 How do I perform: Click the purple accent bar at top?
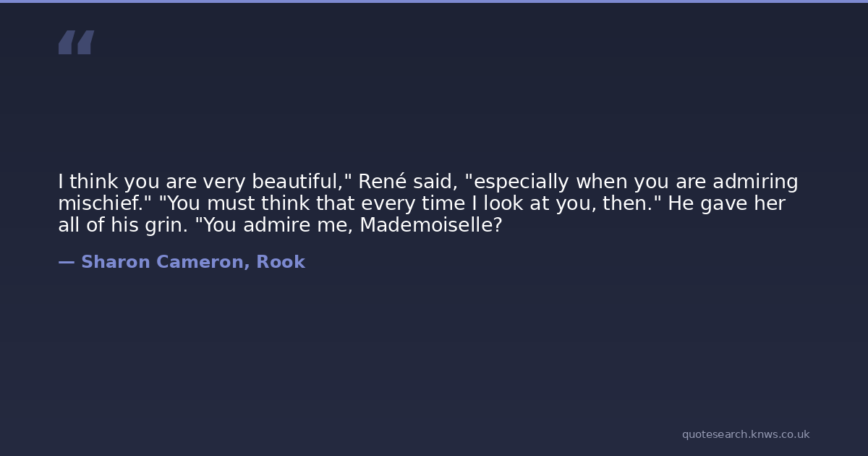(x=434, y=1)
